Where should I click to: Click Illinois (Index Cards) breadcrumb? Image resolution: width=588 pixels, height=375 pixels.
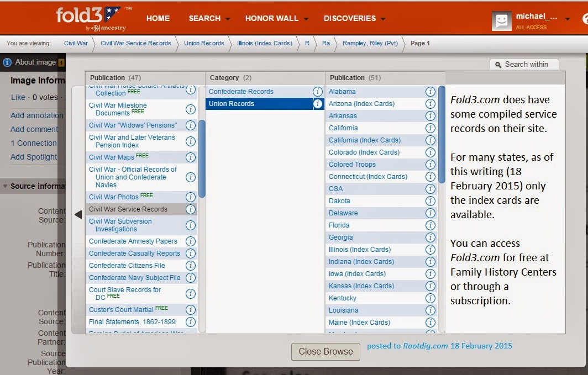[264, 43]
